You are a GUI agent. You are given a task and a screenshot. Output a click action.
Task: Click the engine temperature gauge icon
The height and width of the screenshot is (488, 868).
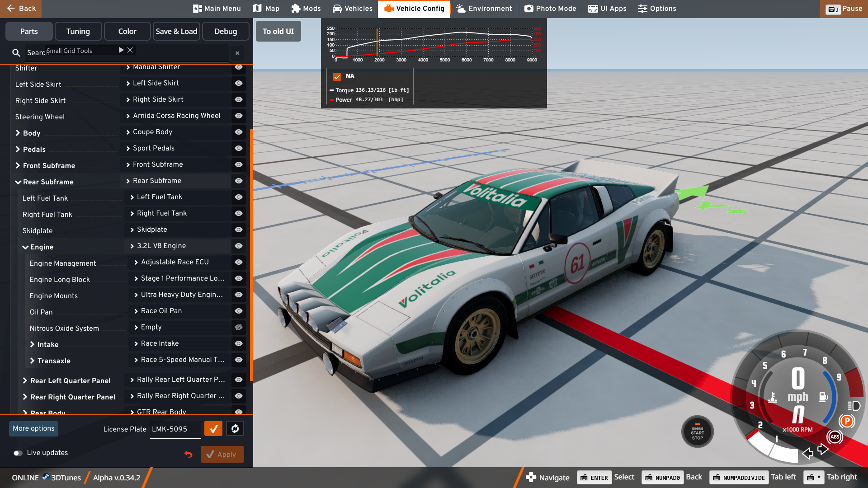click(773, 397)
